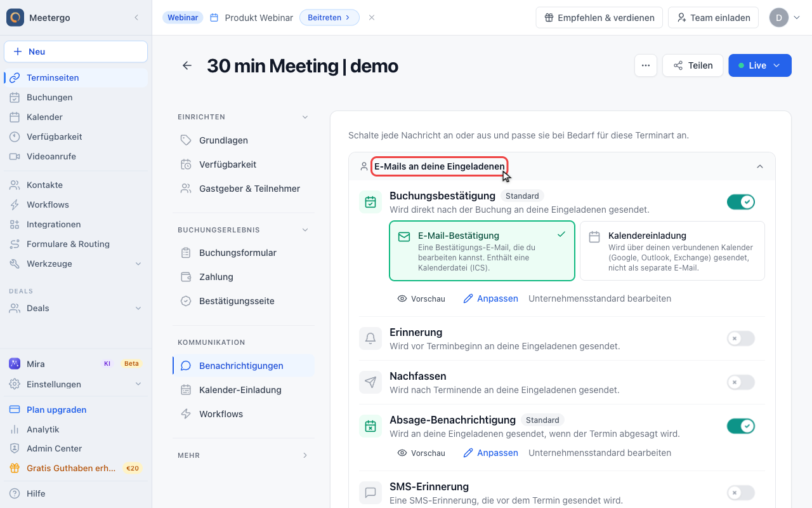Select the E-Mail-Bestätigung option card
812x508 pixels.
(x=482, y=251)
